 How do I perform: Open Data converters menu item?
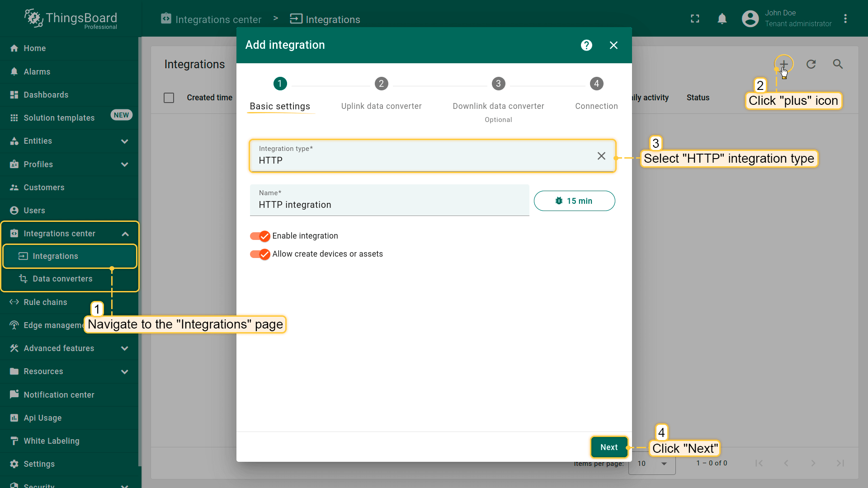click(62, 279)
